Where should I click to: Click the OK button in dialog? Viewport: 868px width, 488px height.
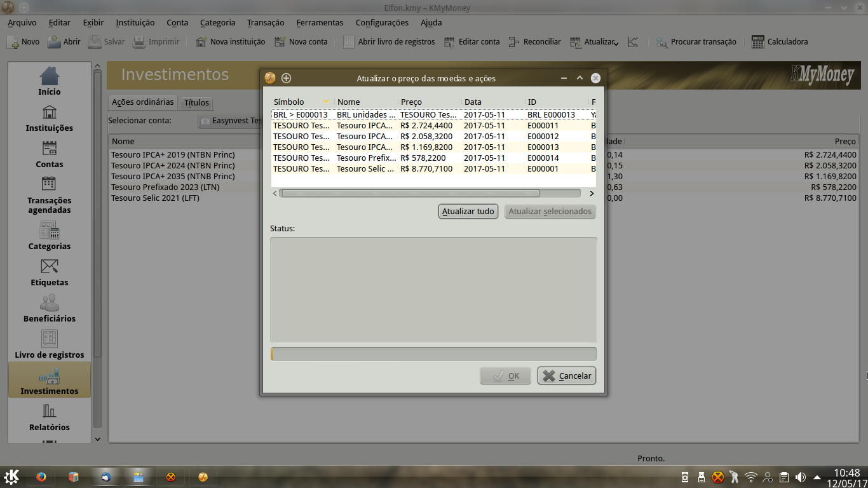506,376
